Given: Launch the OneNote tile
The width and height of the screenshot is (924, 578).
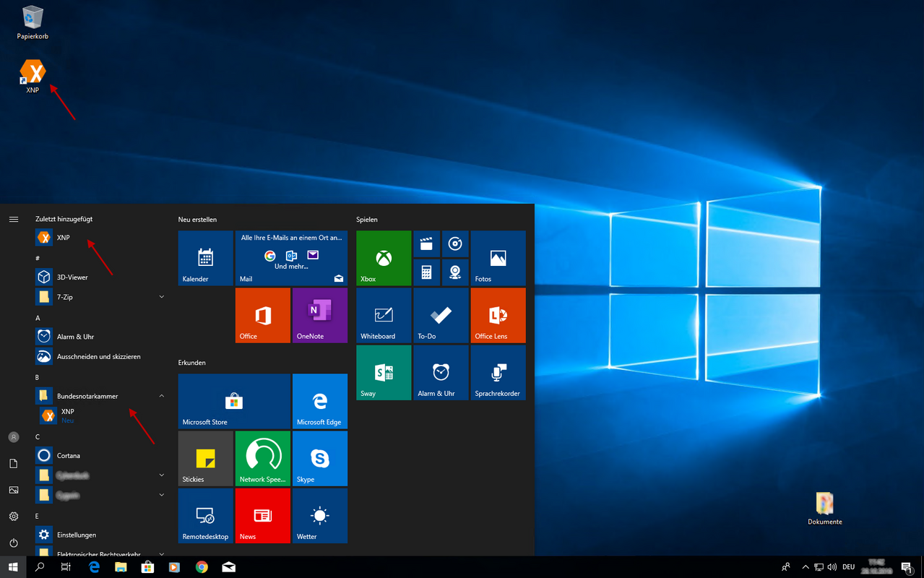Looking at the screenshot, I should click(x=320, y=315).
